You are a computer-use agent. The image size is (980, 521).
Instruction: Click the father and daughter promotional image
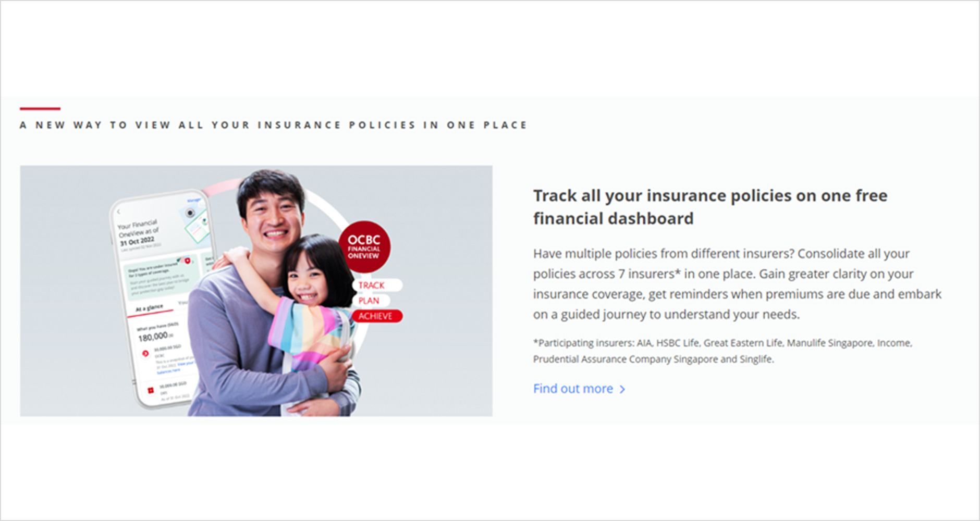click(x=256, y=291)
